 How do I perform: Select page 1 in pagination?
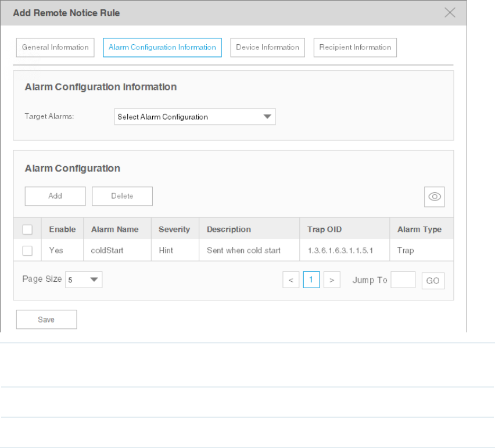(311, 280)
